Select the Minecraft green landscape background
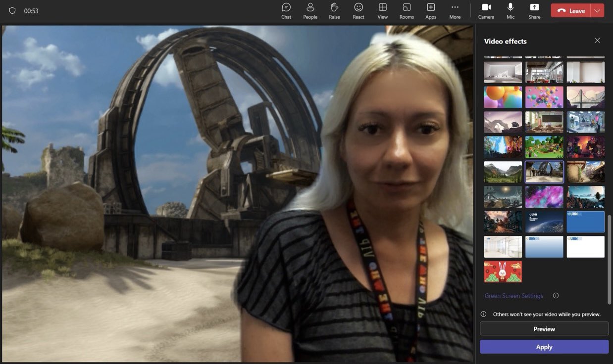The width and height of the screenshot is (613, 364). [x=544, y=147]
